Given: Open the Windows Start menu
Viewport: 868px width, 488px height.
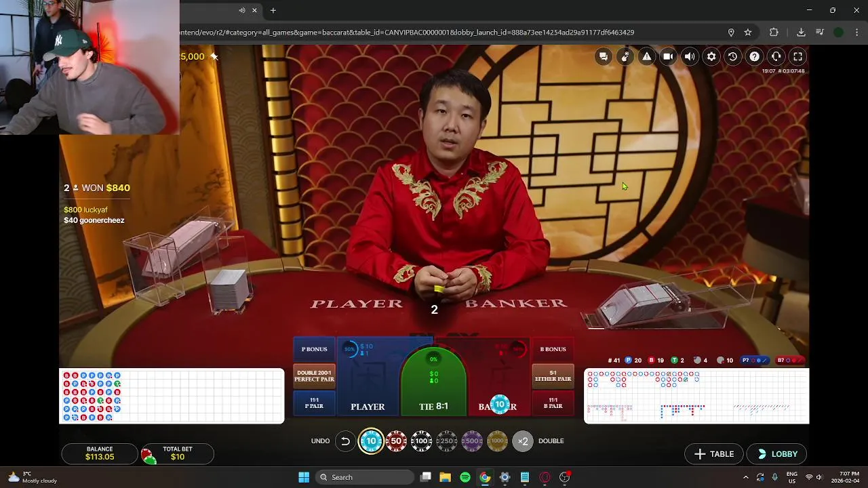Looking at the screenshot, I should coord(304,477).
